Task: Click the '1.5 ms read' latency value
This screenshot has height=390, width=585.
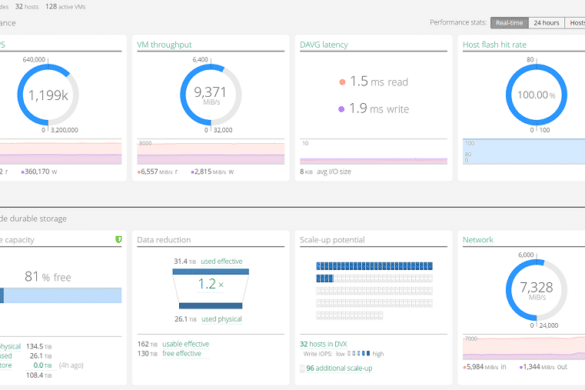Action: point(379,81)
